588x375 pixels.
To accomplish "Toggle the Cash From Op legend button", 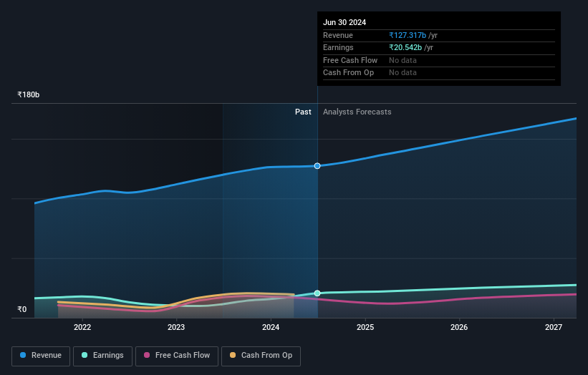I will click(261, 356).
